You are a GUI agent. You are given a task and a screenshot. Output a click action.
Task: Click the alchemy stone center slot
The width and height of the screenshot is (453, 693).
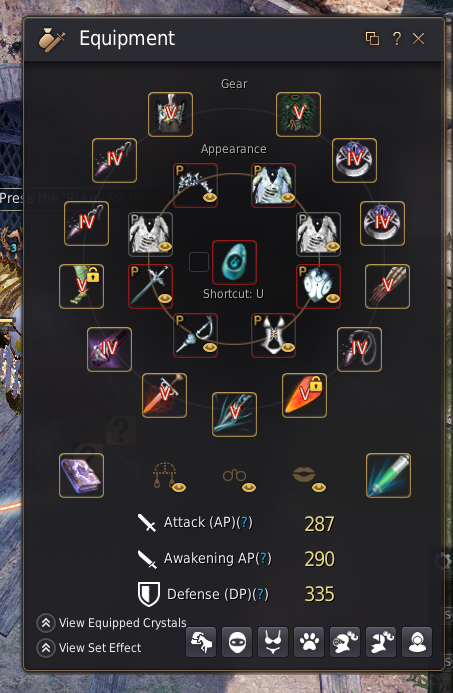234,263
